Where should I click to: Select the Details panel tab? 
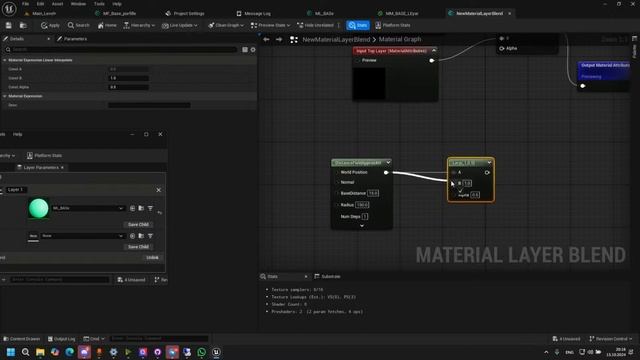(16, 39)
